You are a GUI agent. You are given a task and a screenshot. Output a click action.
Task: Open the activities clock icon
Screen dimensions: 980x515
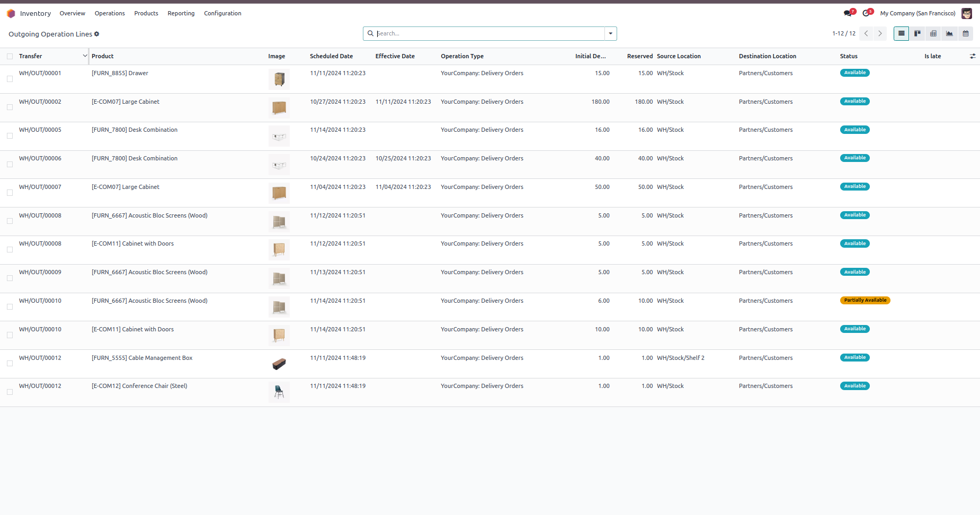click(x=866, y=13)
